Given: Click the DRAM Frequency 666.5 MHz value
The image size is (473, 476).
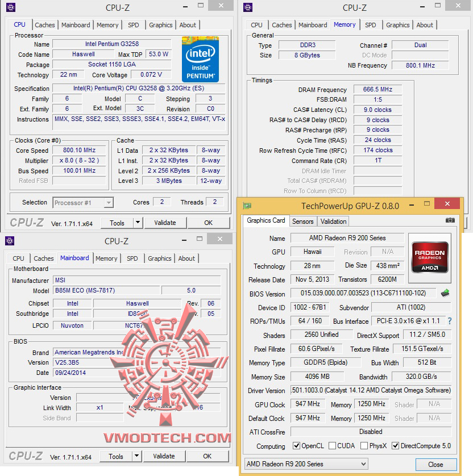Looking at the screenshot, I should pos(377,89).
